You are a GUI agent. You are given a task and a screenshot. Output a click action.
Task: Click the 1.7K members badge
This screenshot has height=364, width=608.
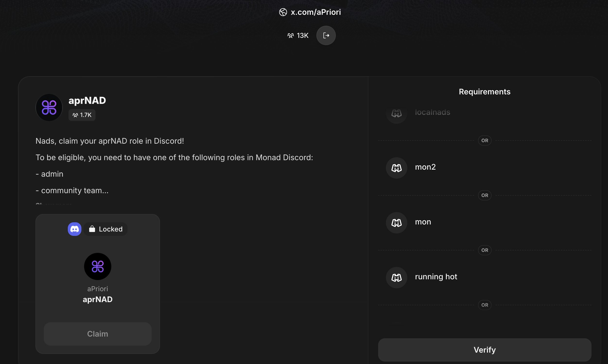click(82, 115)
